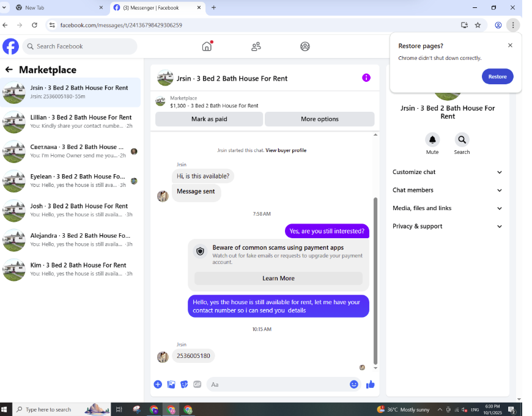Click the Mute bell icon
This screenshot has width=532, height=416.
(x=432, y=140)
